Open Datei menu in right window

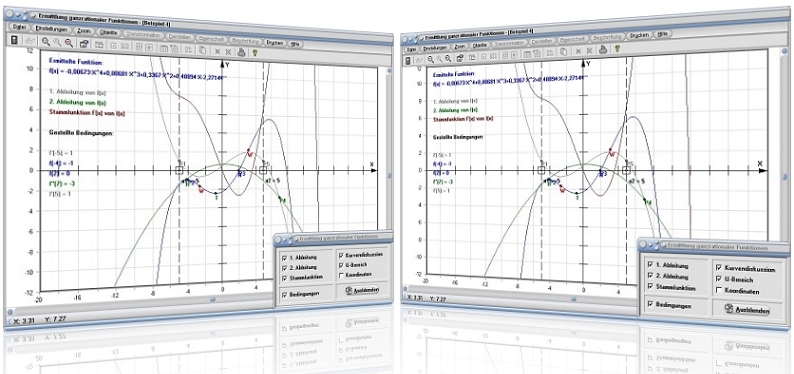[411, 50]
